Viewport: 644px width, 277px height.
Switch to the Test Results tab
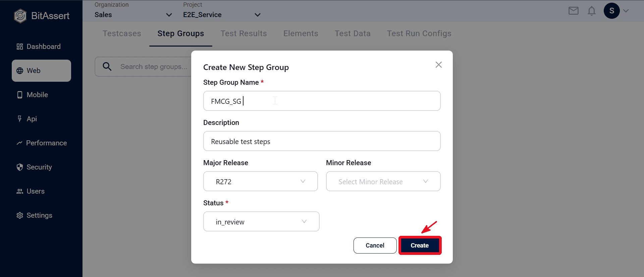pyautogui.click(x=244, y=33)
